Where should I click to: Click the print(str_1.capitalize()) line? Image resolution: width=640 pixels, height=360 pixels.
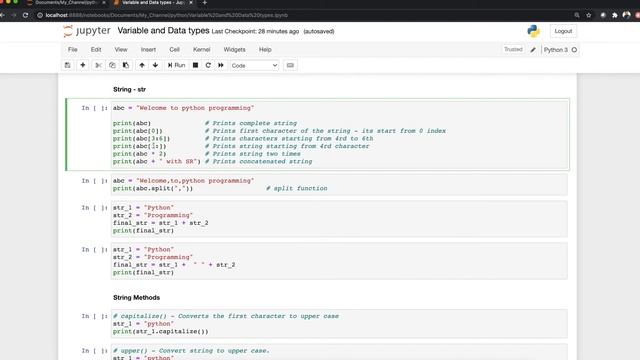click(x=161, y=331)
